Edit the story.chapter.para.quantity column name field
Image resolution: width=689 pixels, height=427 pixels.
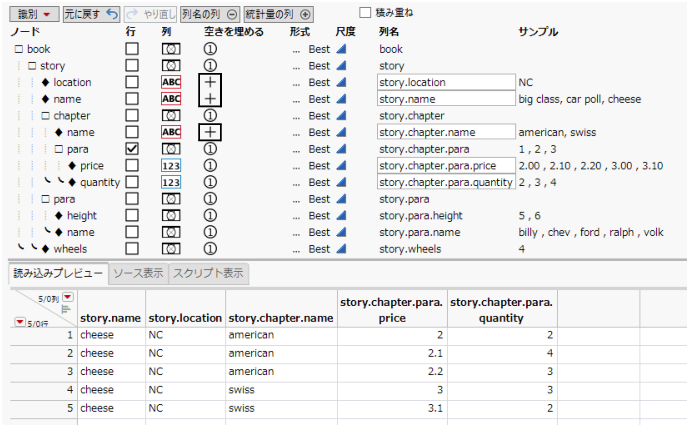tap(446, 182)
